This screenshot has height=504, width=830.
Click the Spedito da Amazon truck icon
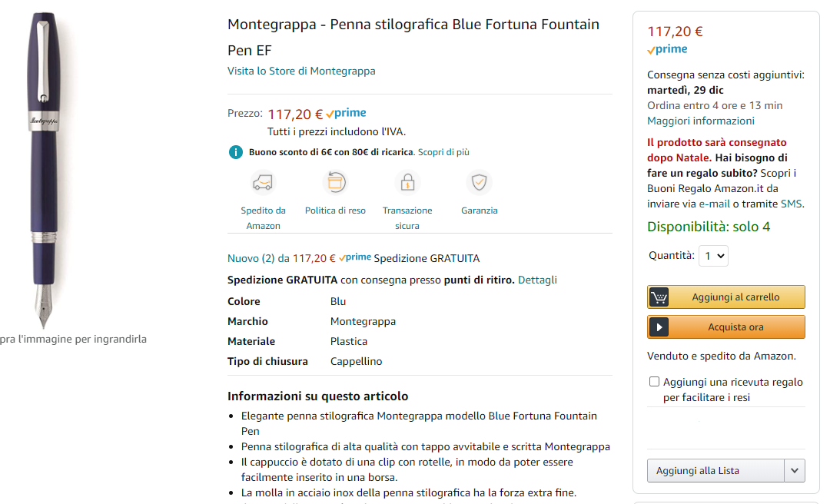pos(263,183)
